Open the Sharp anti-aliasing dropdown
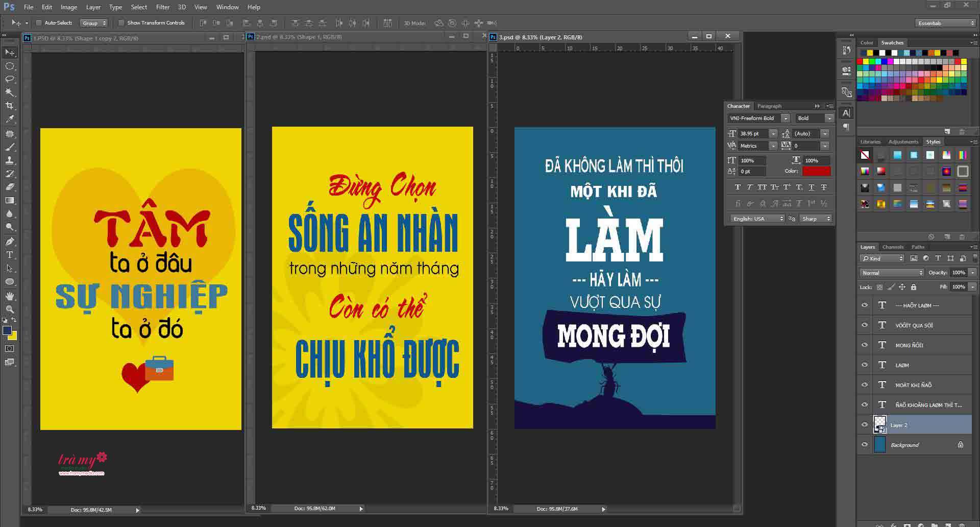 [x=816, y=219]
